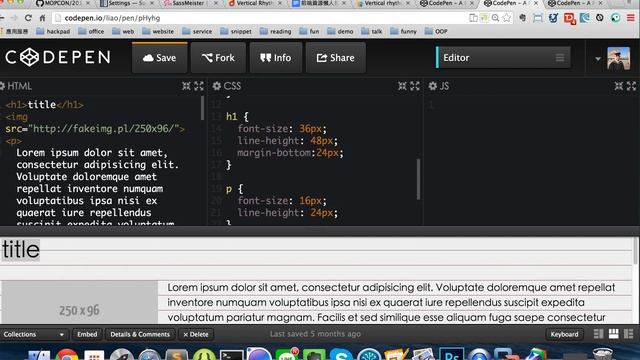This screenshot has height=360, width=640.
Task: Click the CSS editor scrollbar
Action: 418,179
